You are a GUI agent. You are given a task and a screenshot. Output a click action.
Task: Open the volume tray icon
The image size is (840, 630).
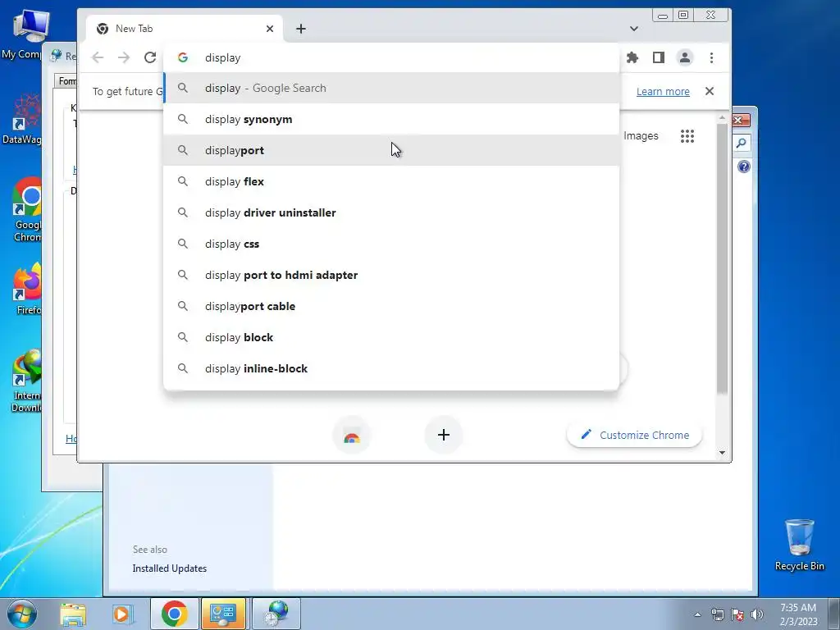tap(757, 614)
